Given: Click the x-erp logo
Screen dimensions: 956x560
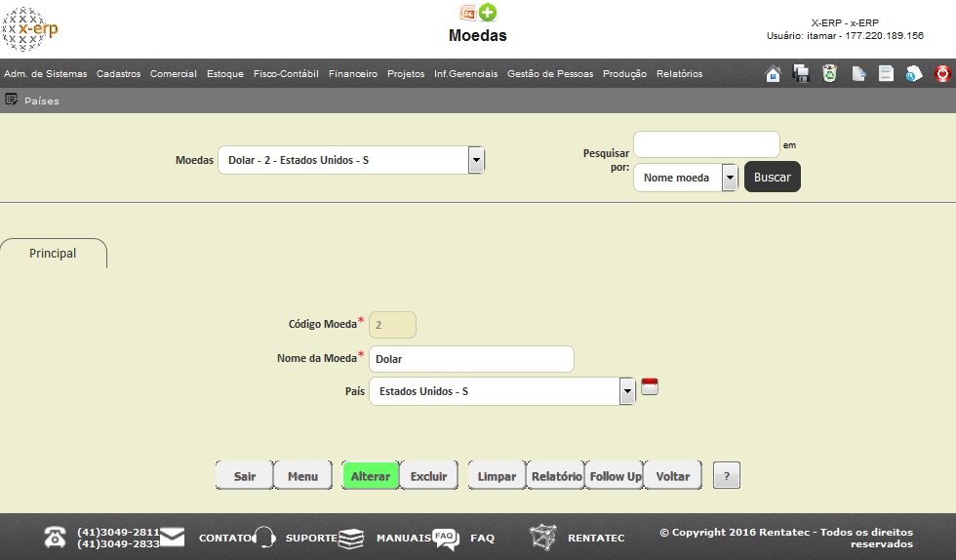Looking at the screenshot, I should 29,28.
